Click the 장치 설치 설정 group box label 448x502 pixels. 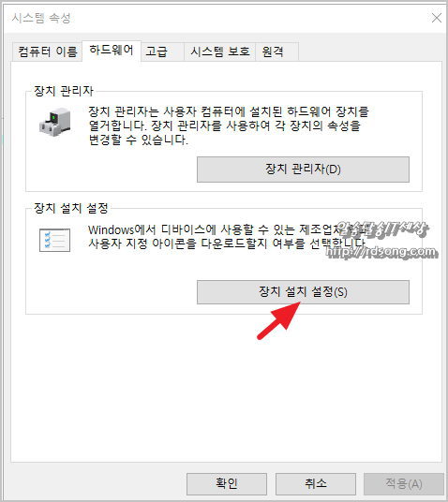point(71,208)
